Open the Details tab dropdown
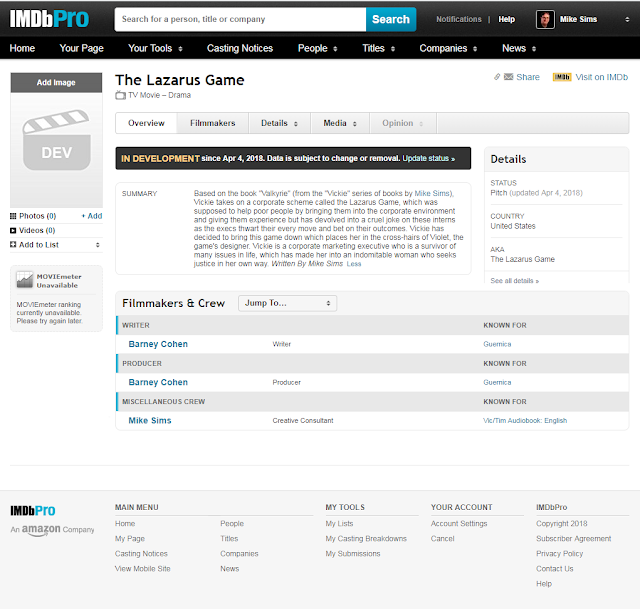The width and height of the screenshot is (640, 609). [x=279, y=123]
